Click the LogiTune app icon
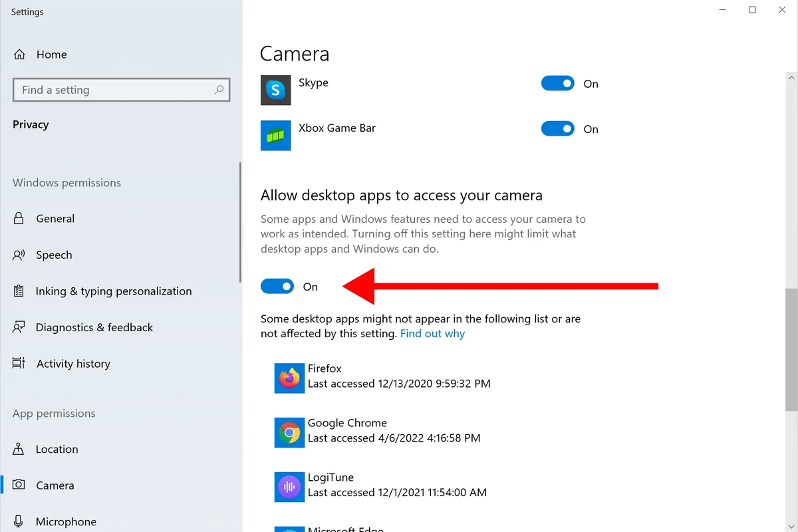The width and height of the screenshot is (798, 532). click(289, 487)
